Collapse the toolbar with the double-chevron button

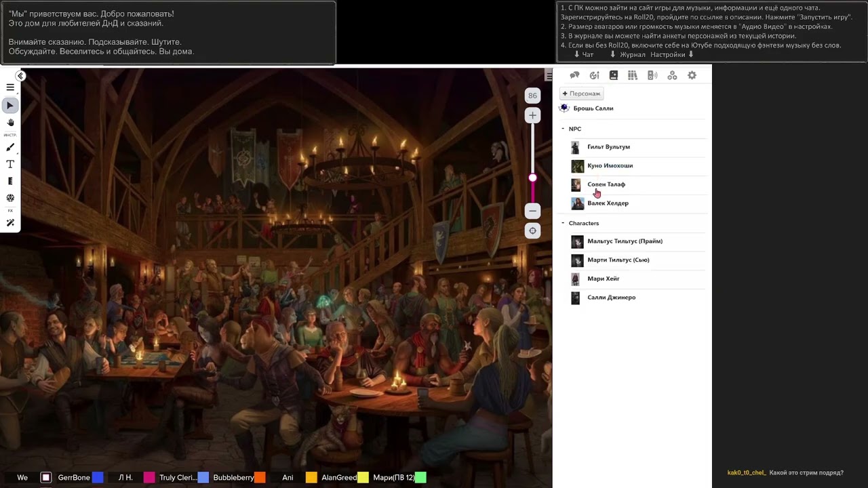[x=20, y=76]
